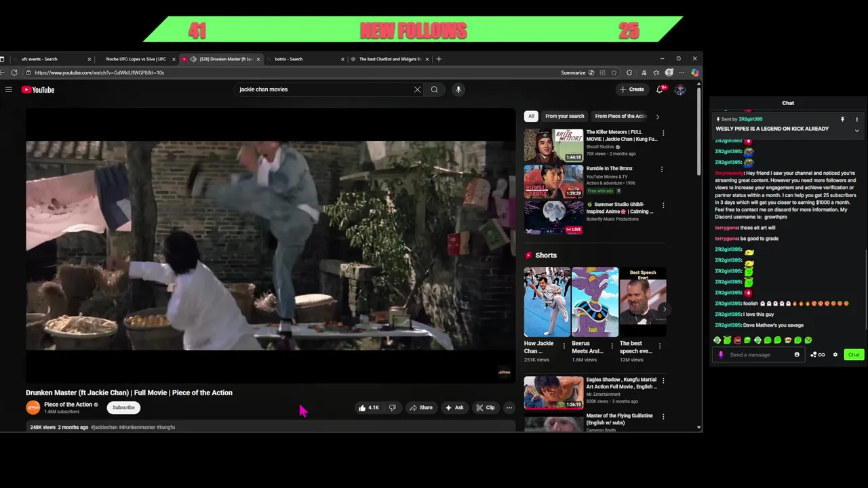The width and height of the screenshot is (868, 488).
Task: Open options for Rumble In The Bronx
Action: coord(662,169)
